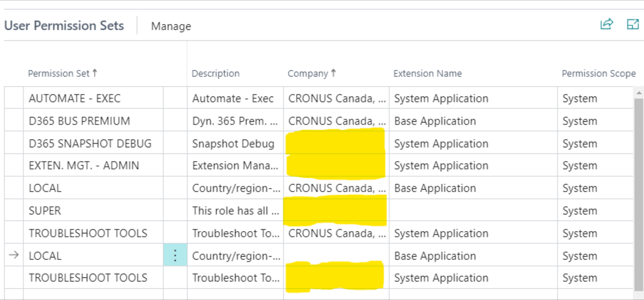Viewport: 644px width, 300px height.
Task: Click the vertical scrollbar thumb
Action: point(639,194)
